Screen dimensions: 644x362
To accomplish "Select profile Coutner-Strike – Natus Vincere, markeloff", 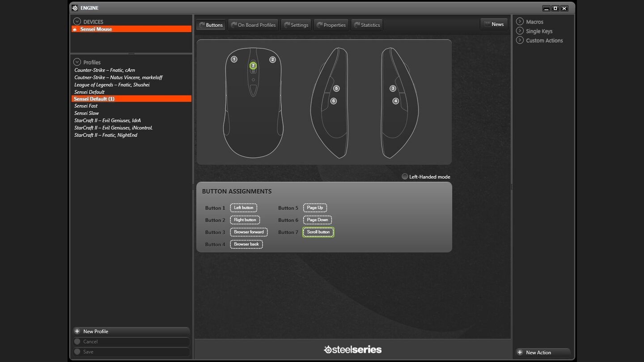I will click(x=119, y=77).
